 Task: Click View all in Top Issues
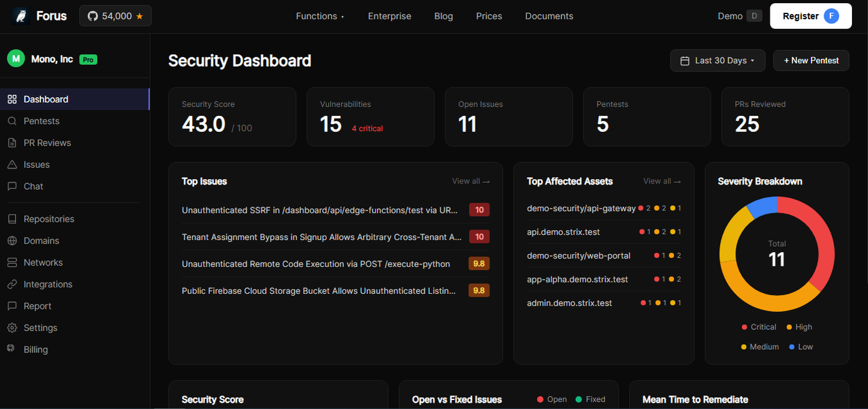[471, 181]
